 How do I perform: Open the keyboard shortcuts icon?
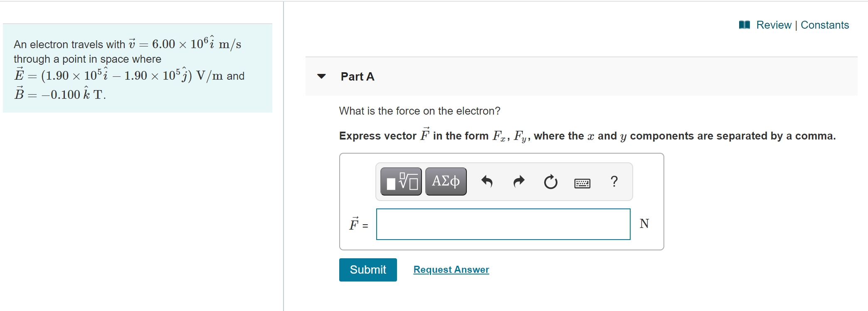(x=582, y=183)
